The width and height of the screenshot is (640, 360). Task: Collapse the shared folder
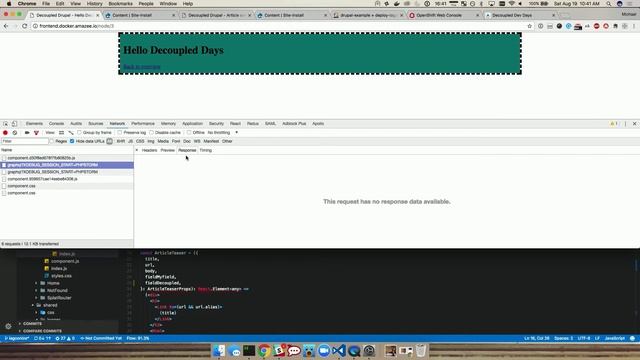[x=50, y=305]
